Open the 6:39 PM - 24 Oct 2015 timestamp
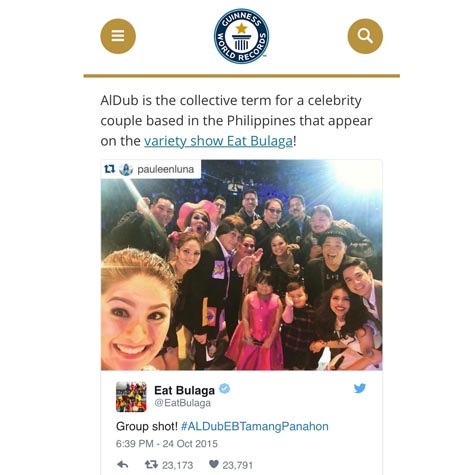475x475 pixels. pyautogui.click(x=167, y=444)
